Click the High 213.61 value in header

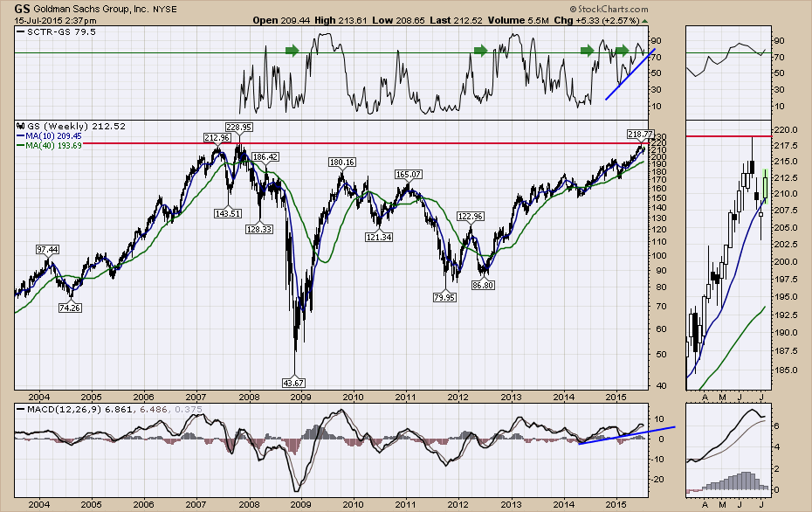pyautogui.click(x=341, y=21)
